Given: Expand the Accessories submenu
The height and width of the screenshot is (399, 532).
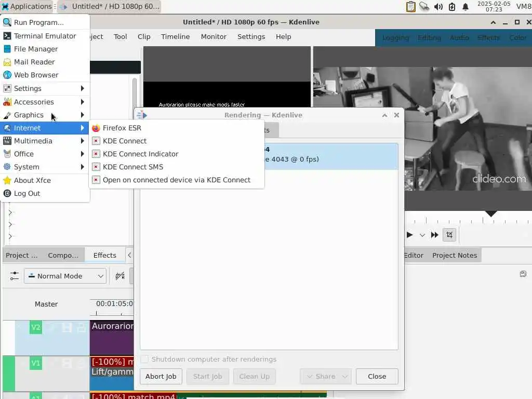Looking at the screenshot, I should point(45,102).
